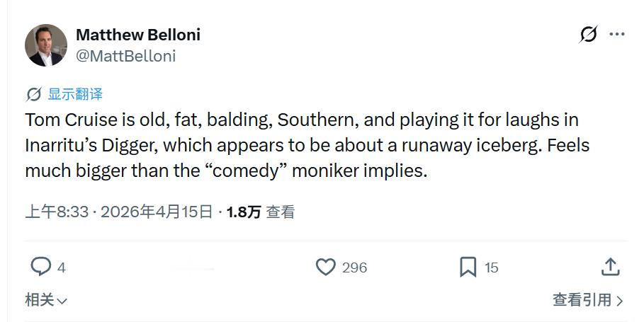Open the three-dot more options menu
Viewport: 644px width, 322px height.
[x=617, y=34]
